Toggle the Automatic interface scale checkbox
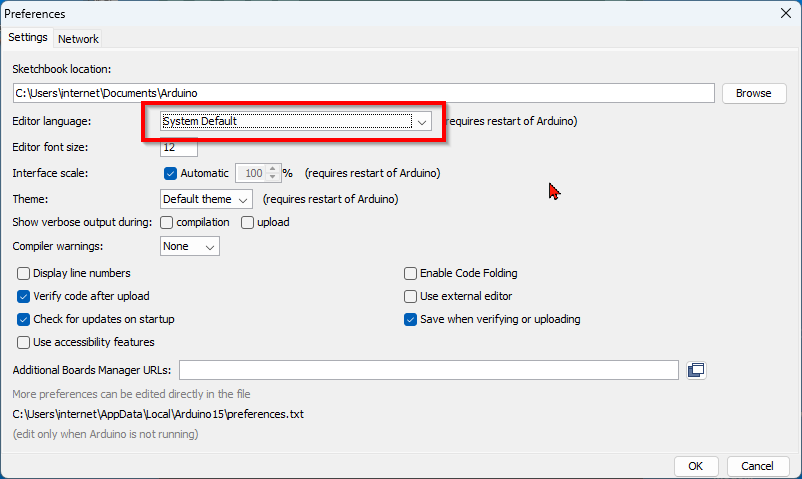This screenshot has width=802, height=479. (170, 173)
